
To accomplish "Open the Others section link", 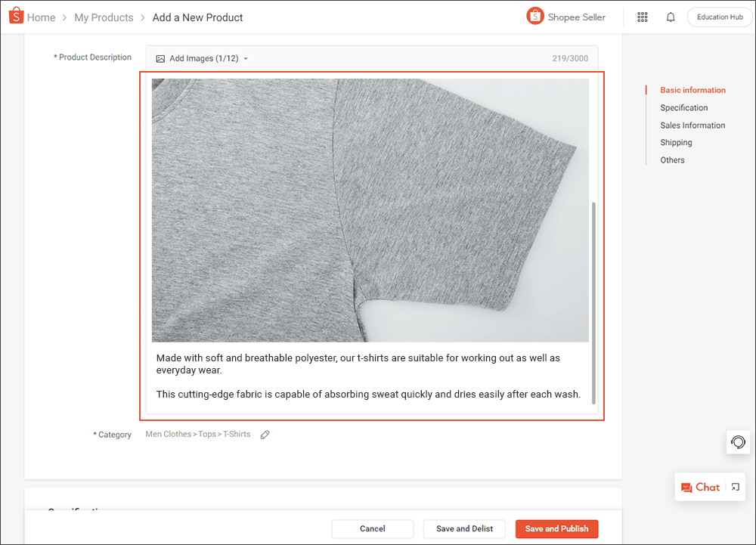I will [x=672, y=159].
